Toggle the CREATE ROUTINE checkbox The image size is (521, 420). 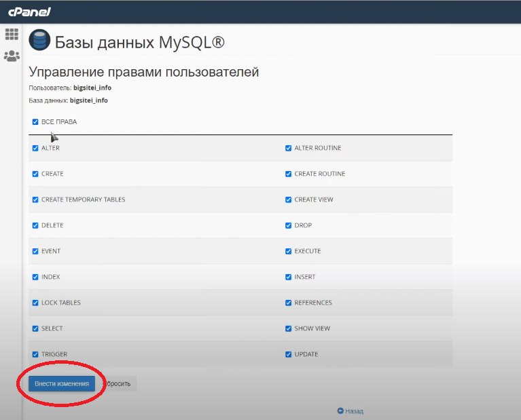[289, 174]
